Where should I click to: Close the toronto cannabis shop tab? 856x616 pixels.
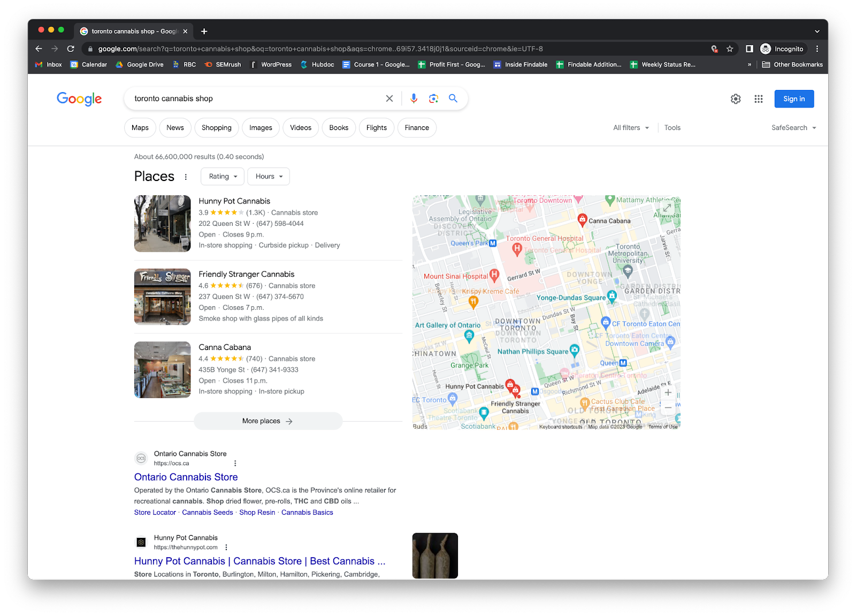pos(185,31)
